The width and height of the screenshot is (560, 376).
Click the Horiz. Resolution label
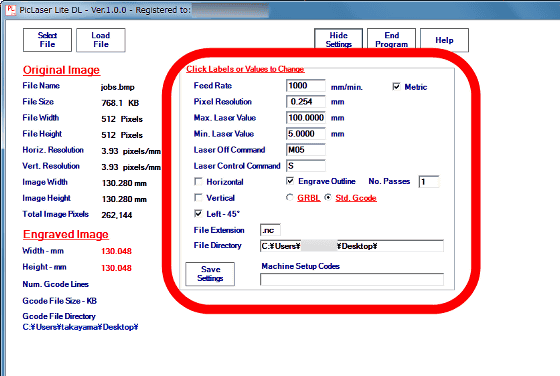tap(53, 150)
